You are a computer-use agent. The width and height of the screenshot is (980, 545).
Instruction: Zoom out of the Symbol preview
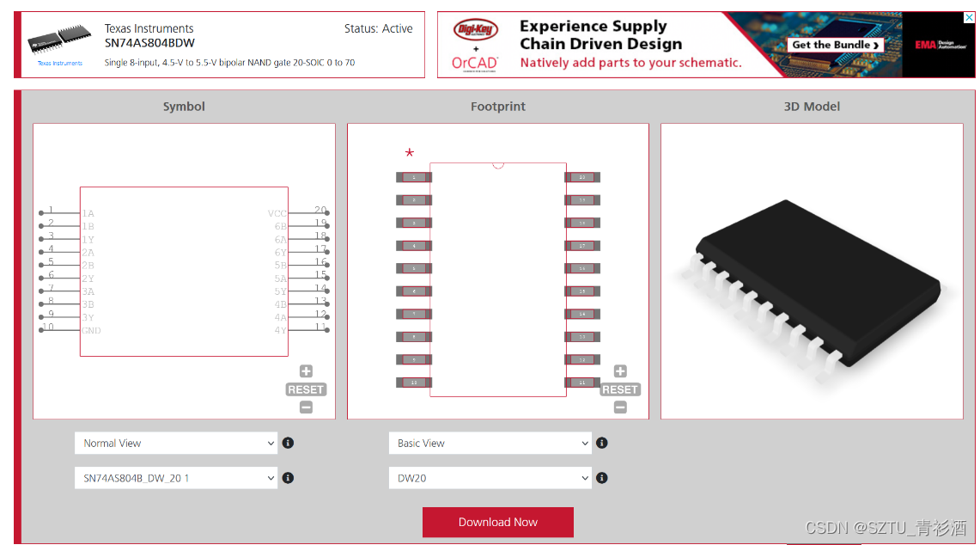click(x=306, y=407)
